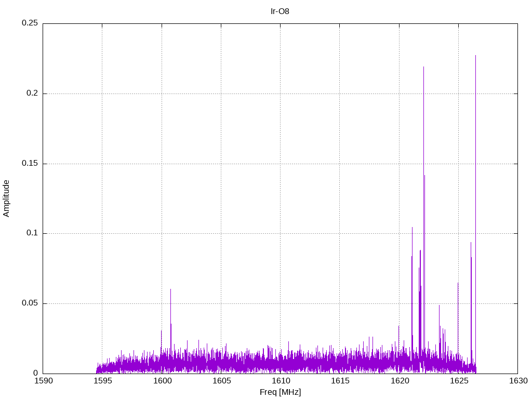Screen dimensions: 532x399
Task: Click the 0.2 y-axis tick label
Action: 32,94
